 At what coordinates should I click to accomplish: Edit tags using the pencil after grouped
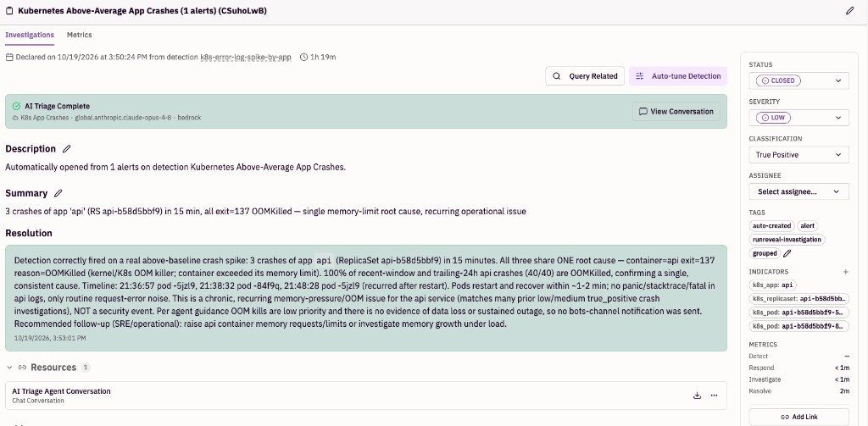pos(787,253)
